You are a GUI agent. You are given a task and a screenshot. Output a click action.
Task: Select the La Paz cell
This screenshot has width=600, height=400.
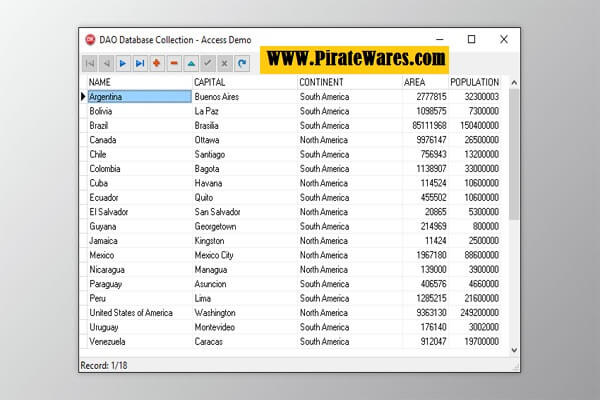click(245, 111)
